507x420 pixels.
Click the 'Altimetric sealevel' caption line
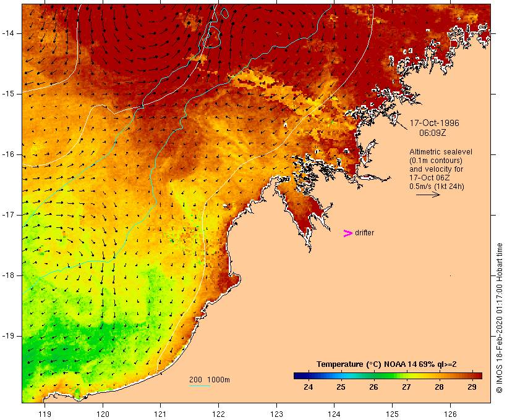(441, 152)
